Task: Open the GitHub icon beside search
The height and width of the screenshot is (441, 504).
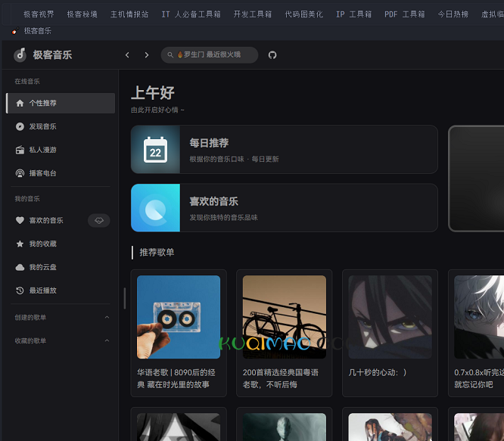Action: 272,55
